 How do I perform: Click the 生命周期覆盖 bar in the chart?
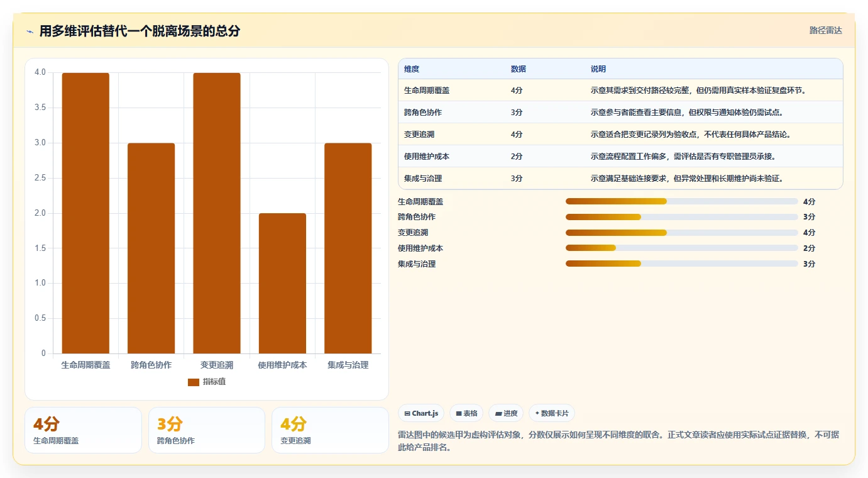tap(85, 213)
